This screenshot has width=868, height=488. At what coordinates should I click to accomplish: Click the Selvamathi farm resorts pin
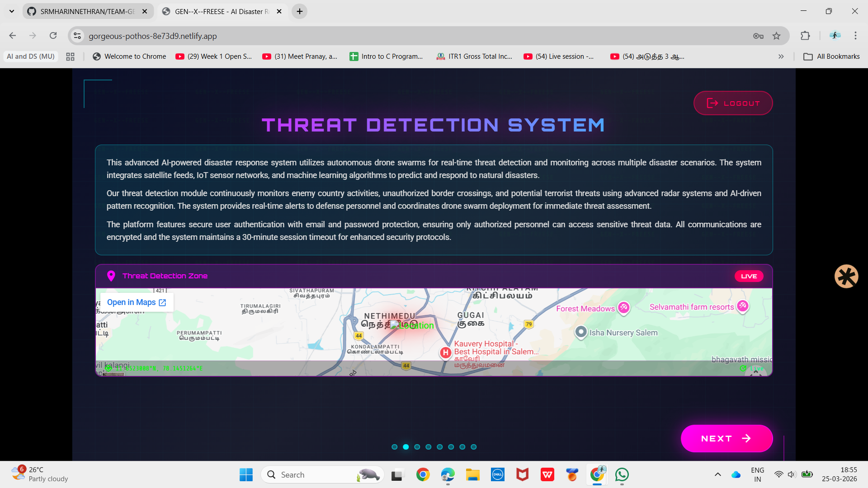742,306
